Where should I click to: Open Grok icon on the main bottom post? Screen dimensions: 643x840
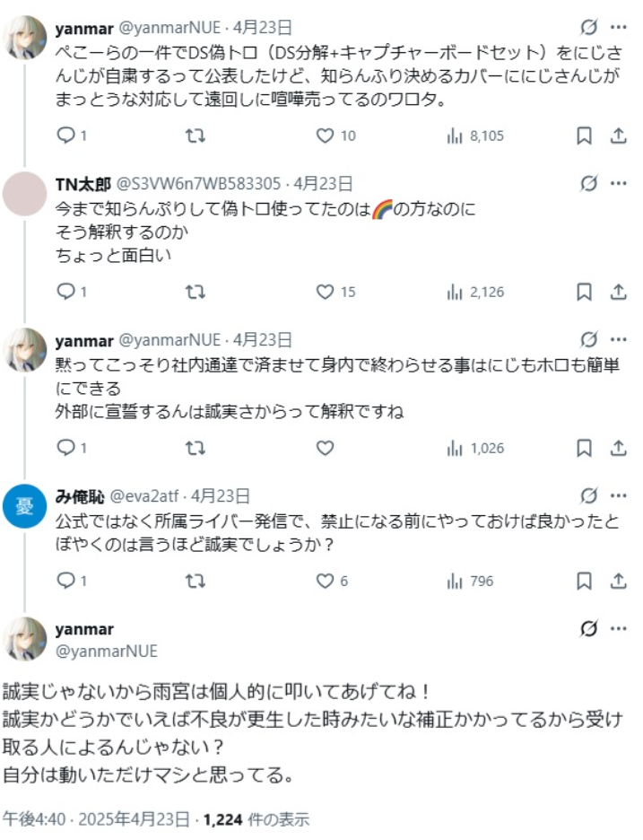[589, 629]
